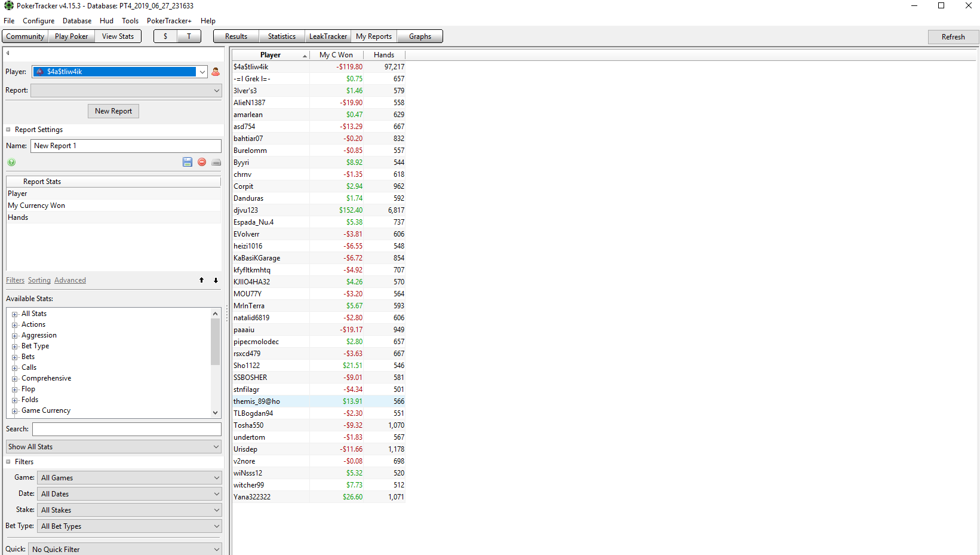The height and width of the screenshot is (555, 980).
Task: Expand the All Stats tree node
Action: [15, 314]
